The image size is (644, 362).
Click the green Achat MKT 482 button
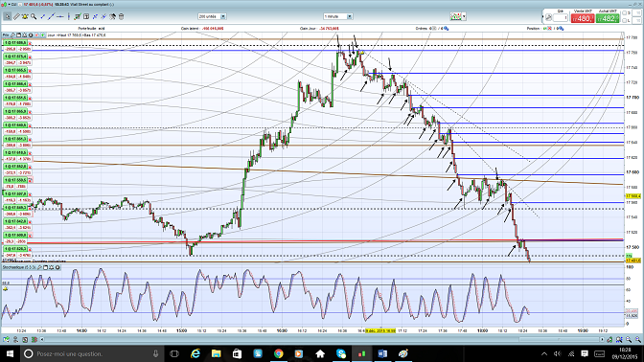pyautogui.click(x=608, y=18)
